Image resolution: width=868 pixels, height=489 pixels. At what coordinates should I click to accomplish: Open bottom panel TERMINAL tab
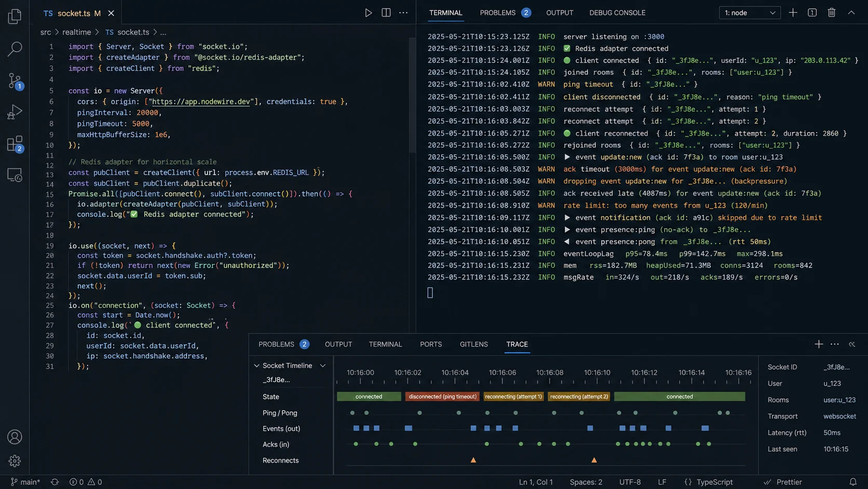pyautogui.click(x=385, y=344)
